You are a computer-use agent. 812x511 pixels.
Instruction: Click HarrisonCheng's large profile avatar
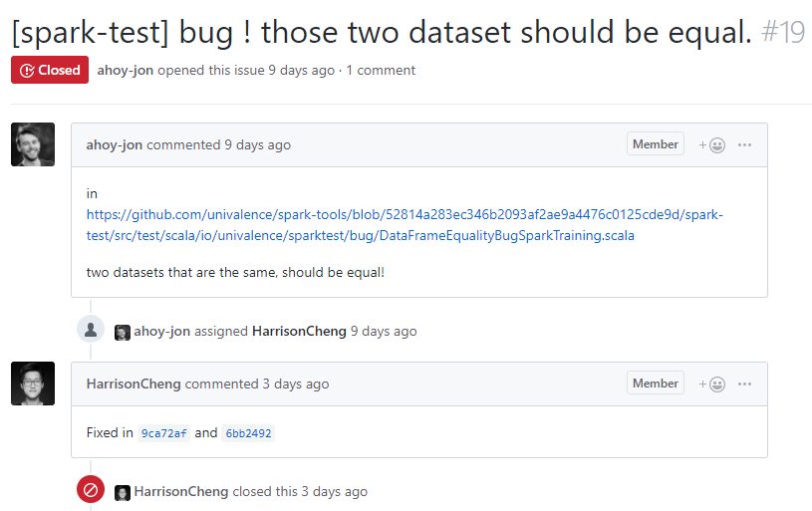[33, 383]
